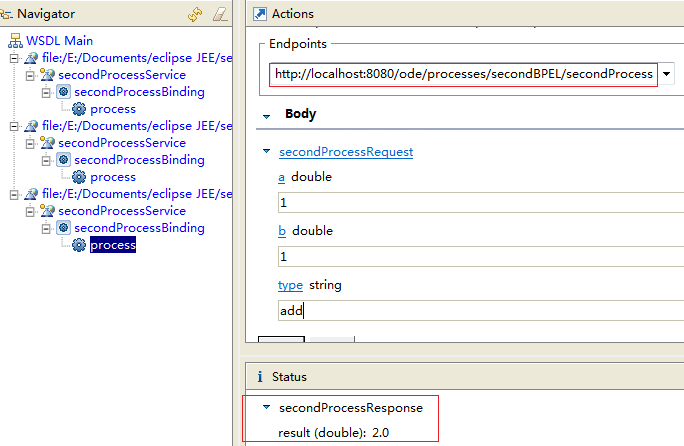Click the WSDL file icon of the first file node
This screenshot has width=684, height=446.
coord(31,58)
